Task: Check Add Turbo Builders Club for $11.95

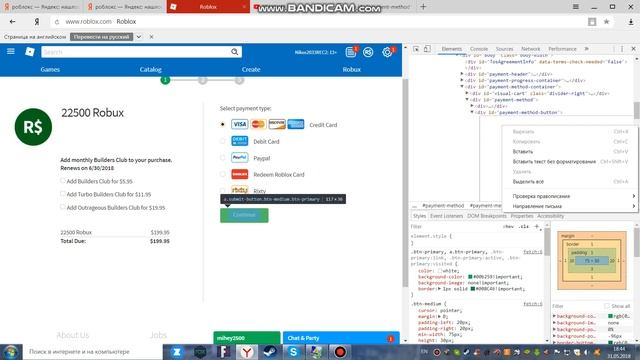Action: (62, 193)
